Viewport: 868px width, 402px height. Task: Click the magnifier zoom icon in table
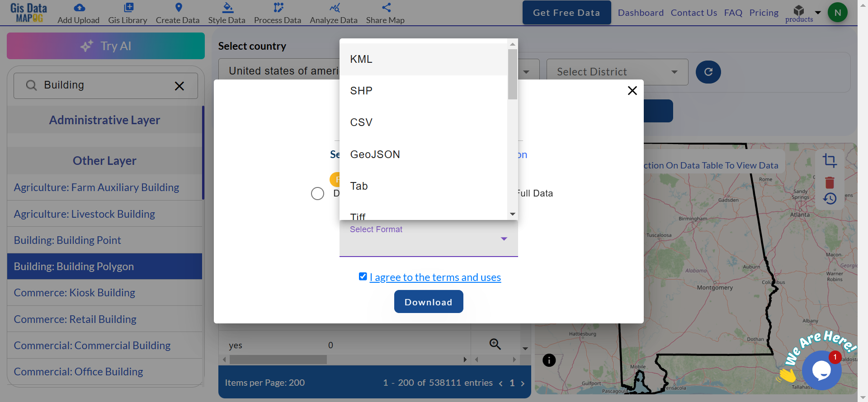(x=495, y=344)
